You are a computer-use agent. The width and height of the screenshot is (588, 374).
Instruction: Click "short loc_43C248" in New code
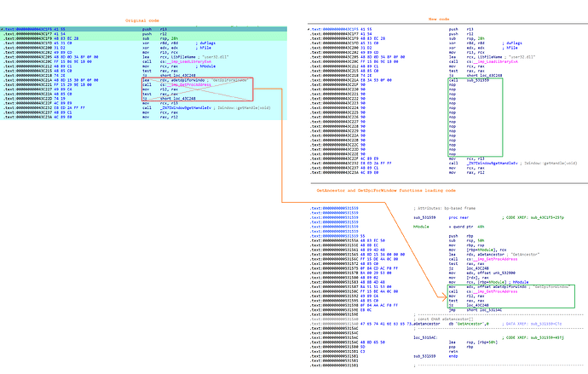point(485,75)
